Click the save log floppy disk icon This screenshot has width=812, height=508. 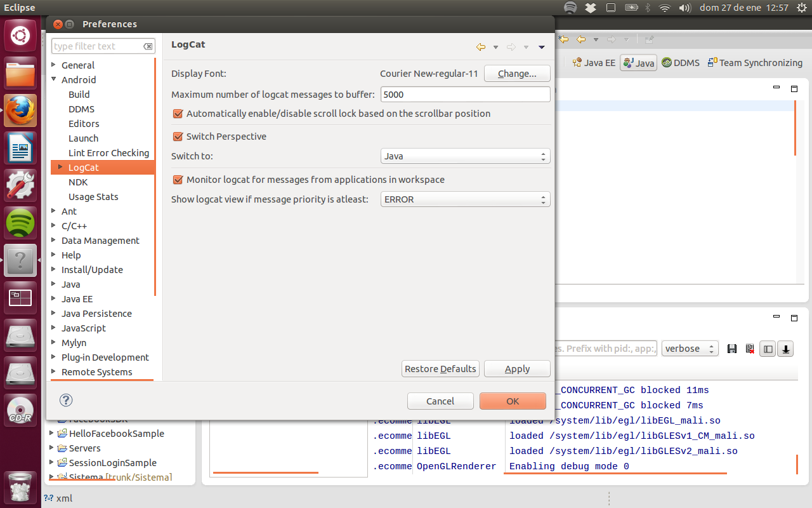[732, 349]
